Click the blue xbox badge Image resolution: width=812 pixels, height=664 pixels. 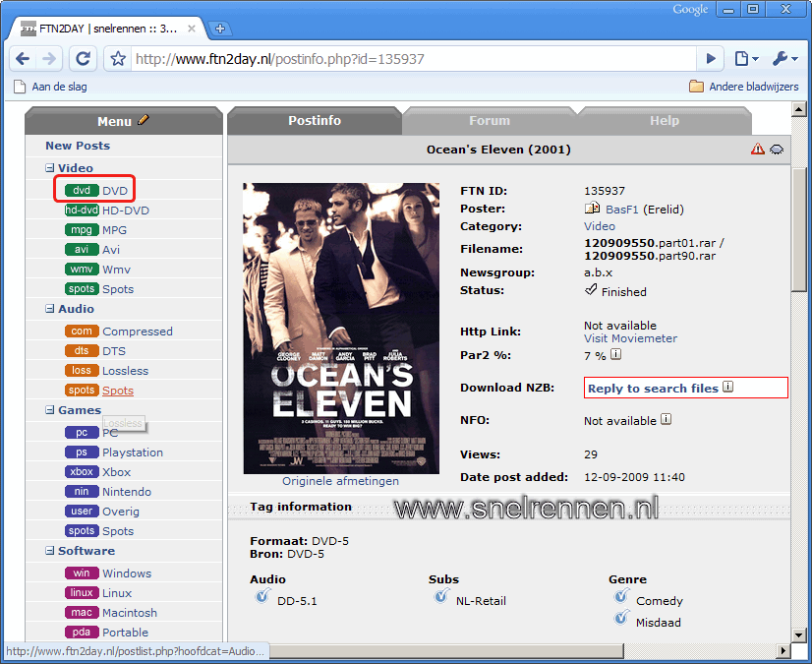tap(82, 472)
